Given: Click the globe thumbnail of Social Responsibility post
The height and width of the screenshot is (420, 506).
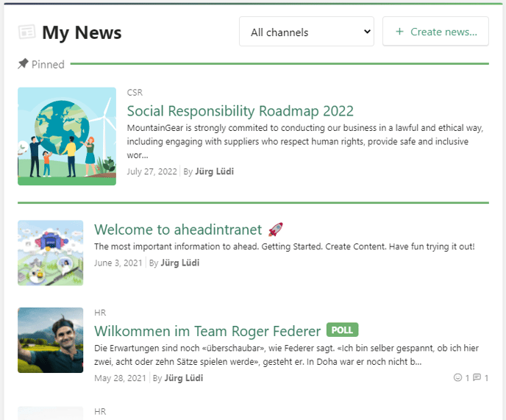Looking at the screenshot, I should [x=67, y=136].
